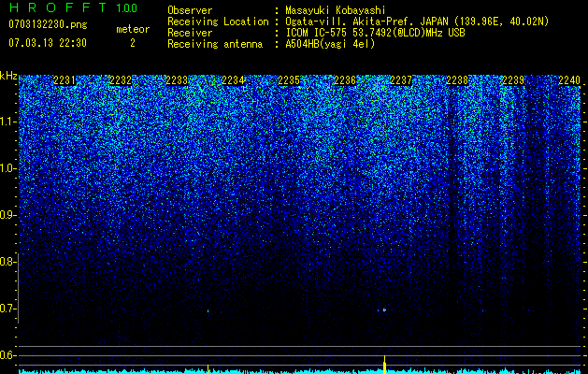Image resolution: width=588 pixels, height=374 pixels.
Task: Click the 2233 time marker
Action: tap(177, 80)
